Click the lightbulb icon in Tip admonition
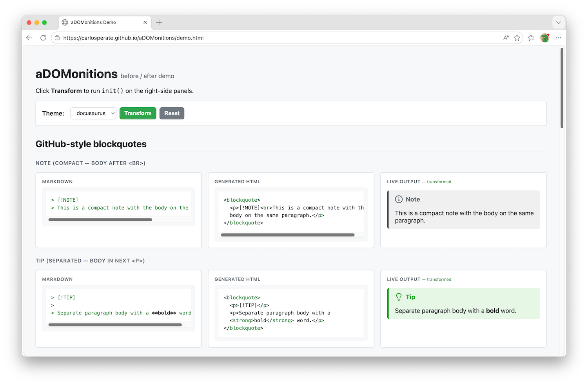Screen dimensions: 588x385 click(399, 297)
